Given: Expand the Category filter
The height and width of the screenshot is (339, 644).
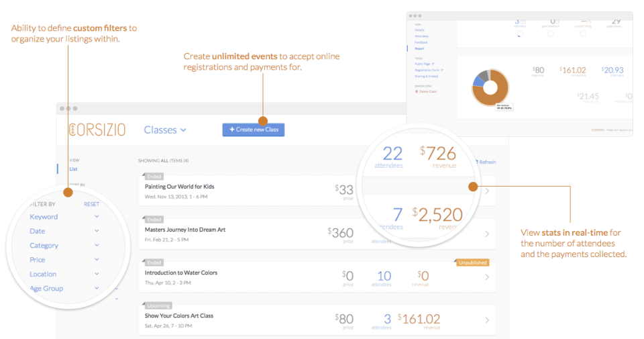Looking at the screenshot, I should (x=64, y=245).
